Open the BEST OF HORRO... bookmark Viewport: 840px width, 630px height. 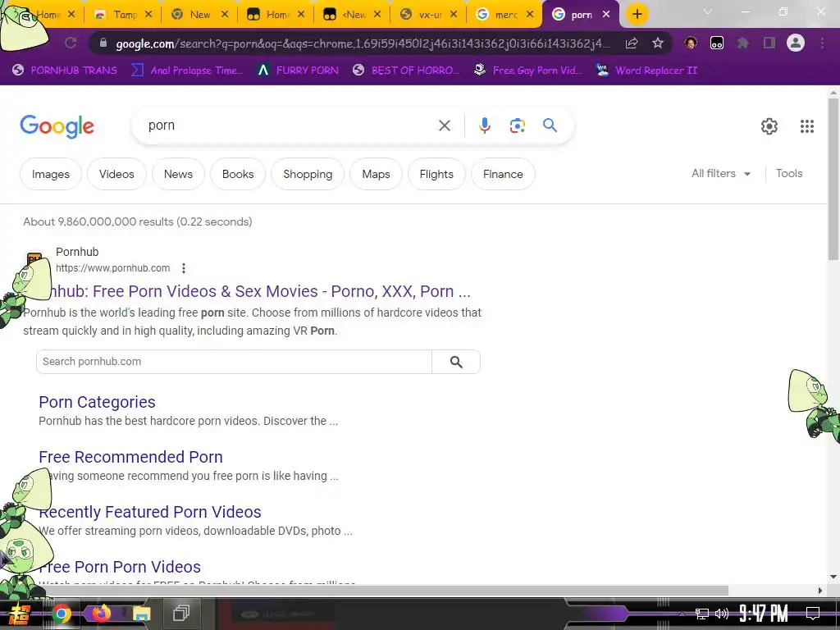pyautogui.click(x=406, y=71)
